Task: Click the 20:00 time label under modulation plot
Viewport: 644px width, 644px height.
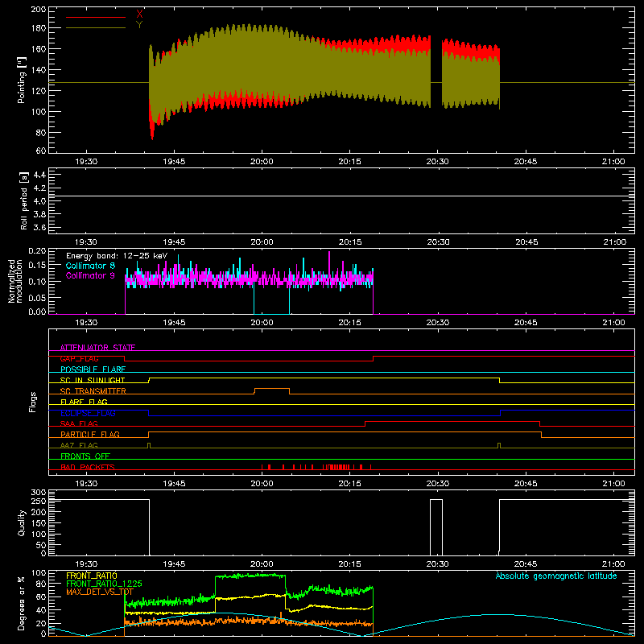Action: pos(262,323)
